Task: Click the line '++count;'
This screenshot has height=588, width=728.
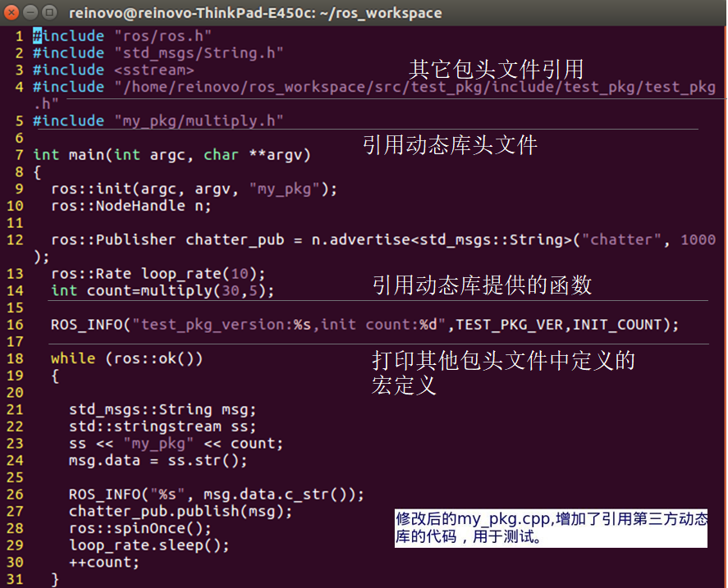Action: tap(104, 563)
